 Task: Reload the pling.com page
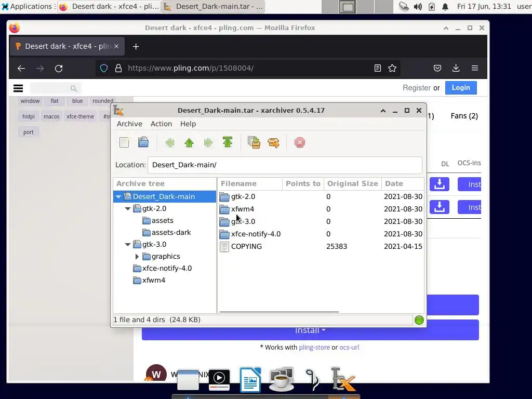tap(59, 68)
